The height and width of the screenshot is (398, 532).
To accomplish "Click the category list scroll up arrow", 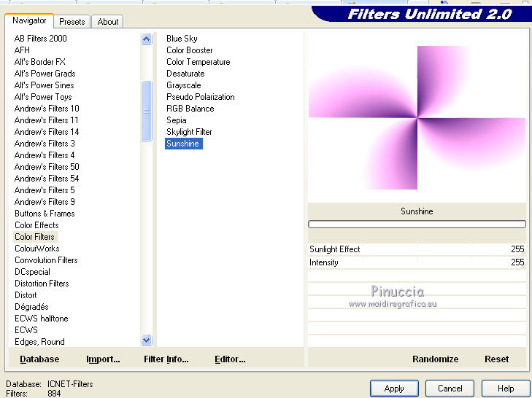I will 146,39.
